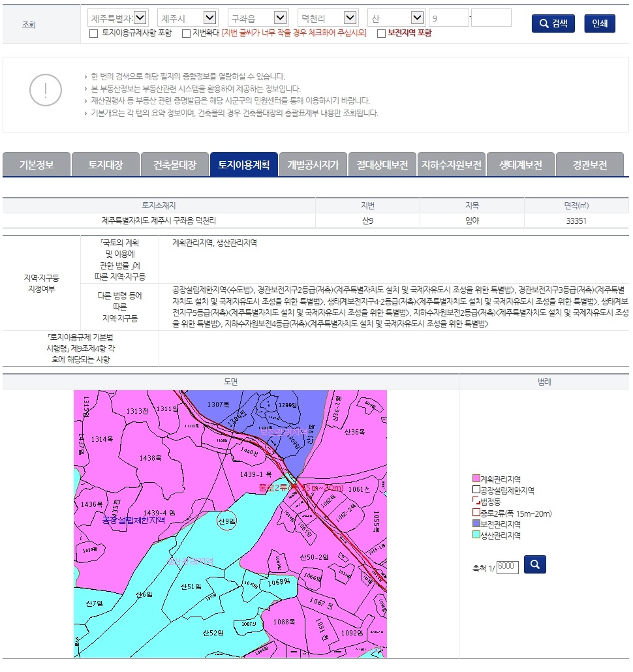Click the 중로2류 legend box
This screenshot has width=633, height=672.
(x=476, y=512)
